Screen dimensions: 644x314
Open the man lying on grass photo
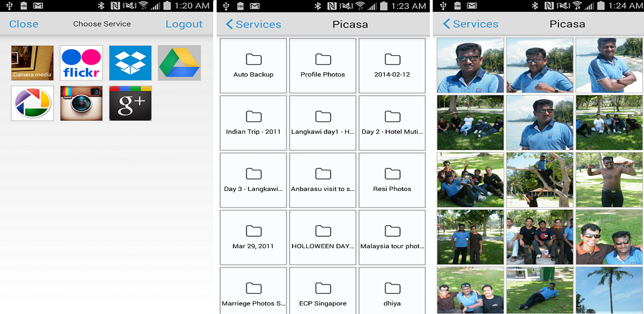[540, 290]
